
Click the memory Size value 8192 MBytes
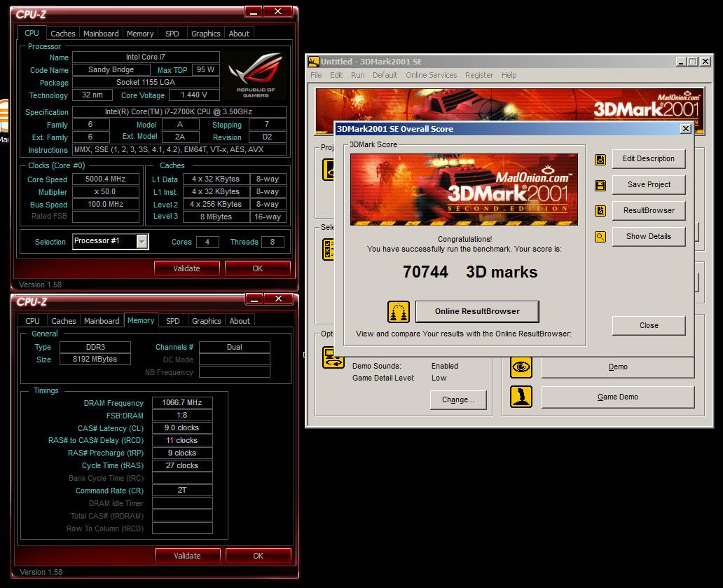(x=95, y=360)
